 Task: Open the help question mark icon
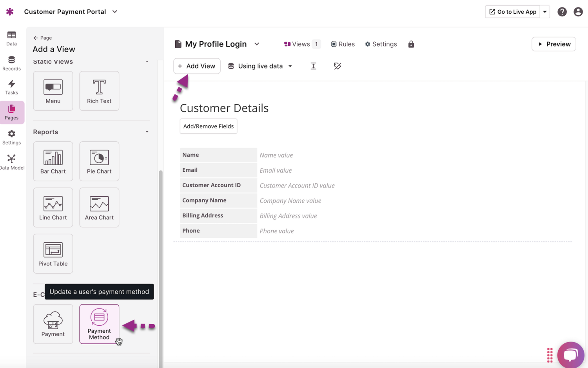click(562, 12)
